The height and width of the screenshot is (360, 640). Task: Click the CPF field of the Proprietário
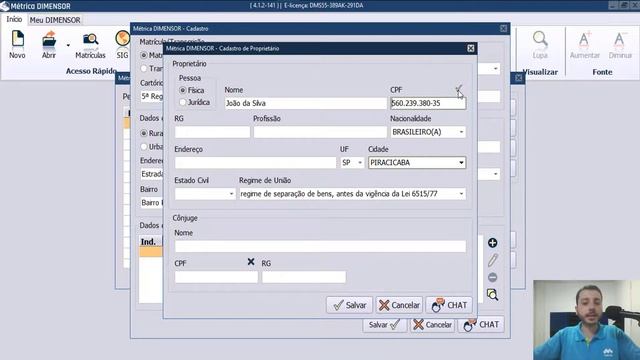pos(428,103)
